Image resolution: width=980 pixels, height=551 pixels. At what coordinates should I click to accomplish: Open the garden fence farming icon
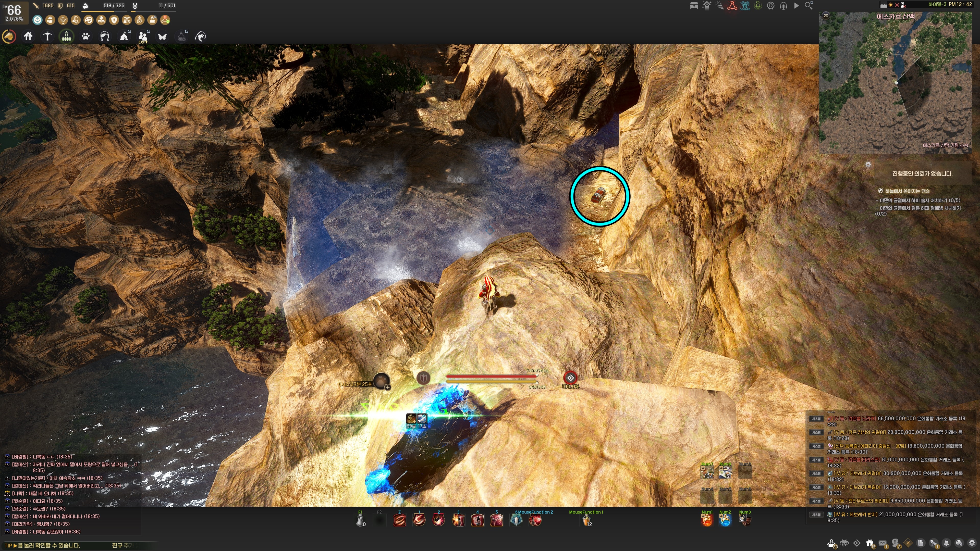pos(67,36)
